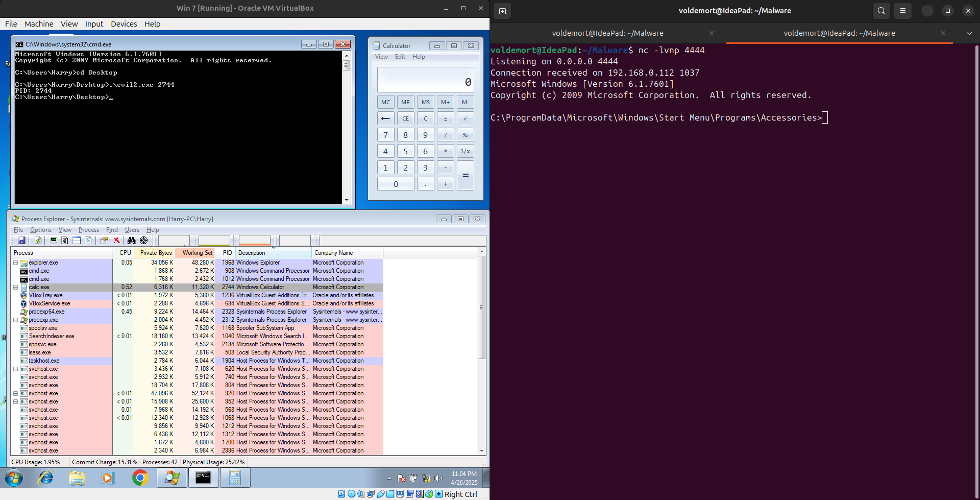The height and width of the screenshot is (500, 980).
Task: Open System Information graph icon in Process Explorer
Action: [53, 241]
